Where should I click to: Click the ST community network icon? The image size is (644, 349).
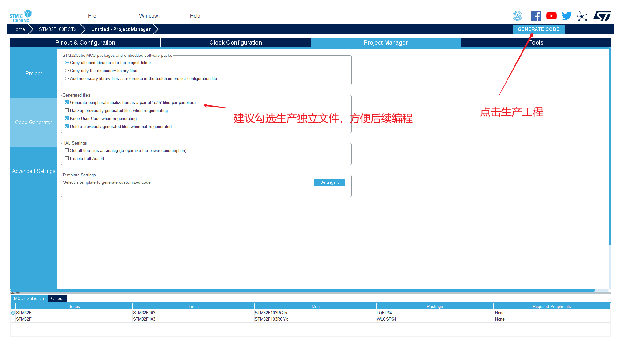[x=582, y=16]
